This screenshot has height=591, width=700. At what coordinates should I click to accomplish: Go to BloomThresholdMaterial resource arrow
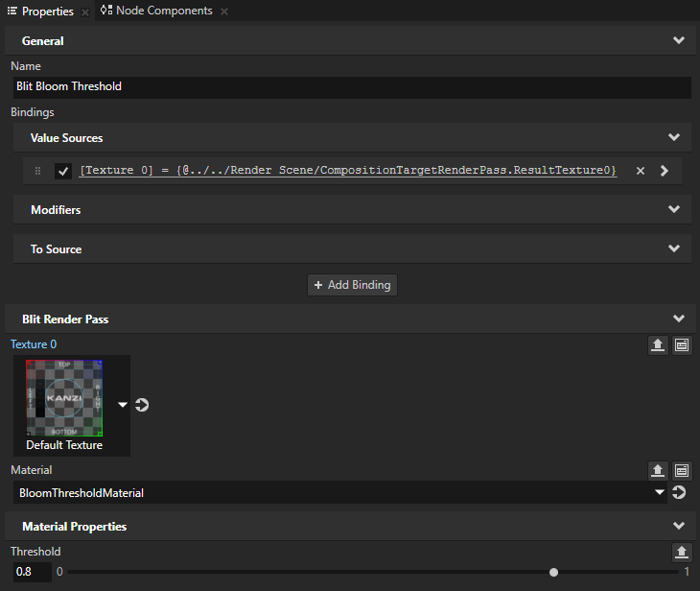(x=679, y=492)
